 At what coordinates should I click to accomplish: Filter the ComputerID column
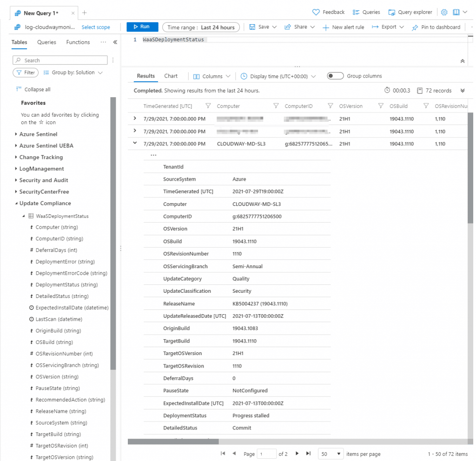point(331,105)
